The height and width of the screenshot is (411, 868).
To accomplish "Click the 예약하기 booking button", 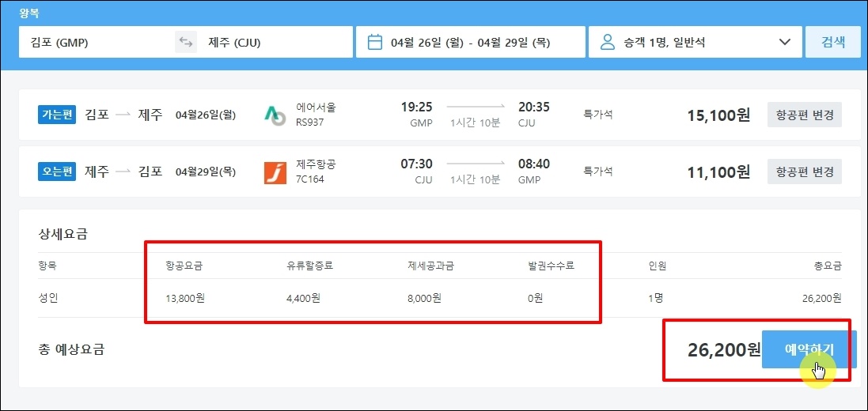I will point(809,349).
